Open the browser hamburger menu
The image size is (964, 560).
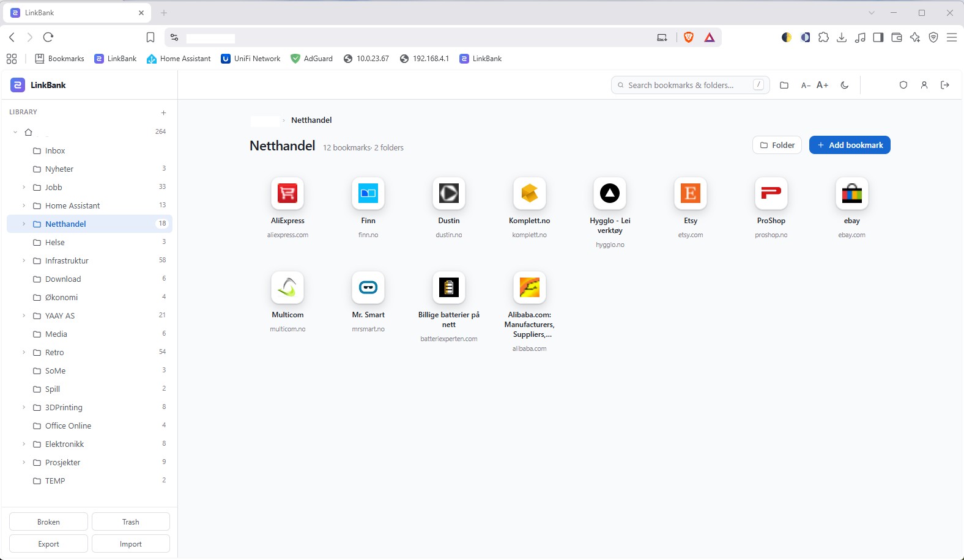[952, 37]
